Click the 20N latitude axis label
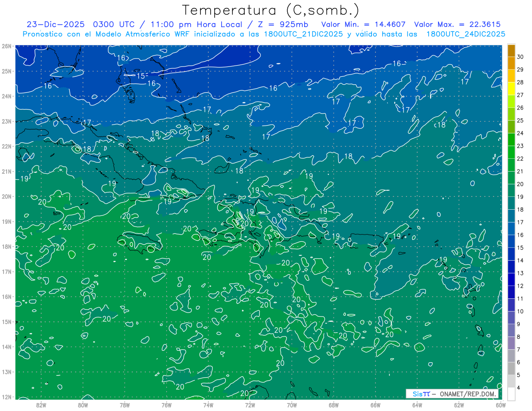This screenshot has height=411, width=532. 7,196
